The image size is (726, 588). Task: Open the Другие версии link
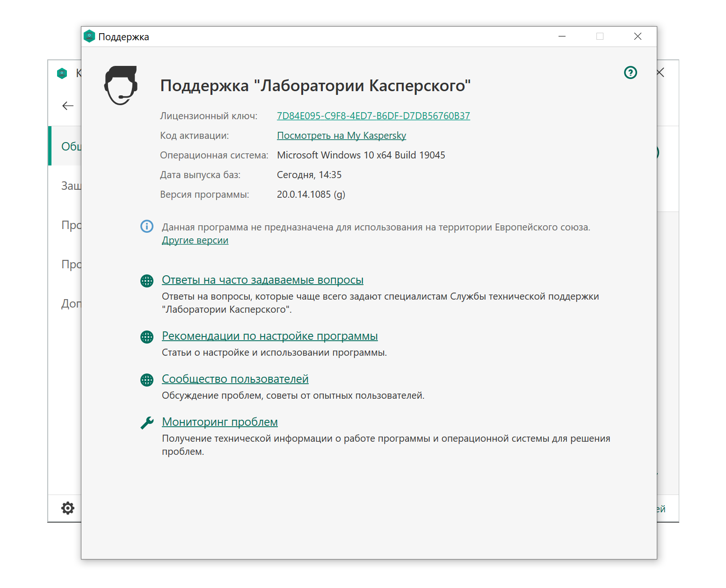(195, 240)
